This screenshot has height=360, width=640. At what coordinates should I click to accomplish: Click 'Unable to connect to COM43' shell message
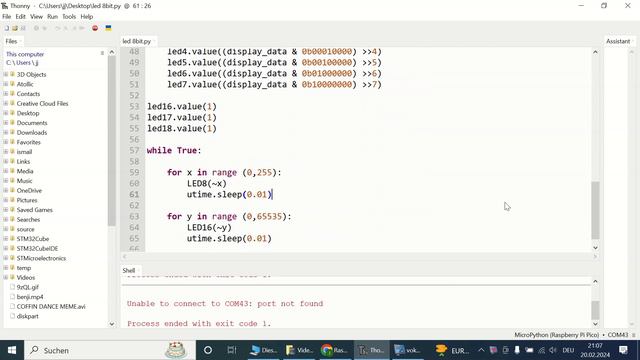pyautogui.click(x=225, y=304)
